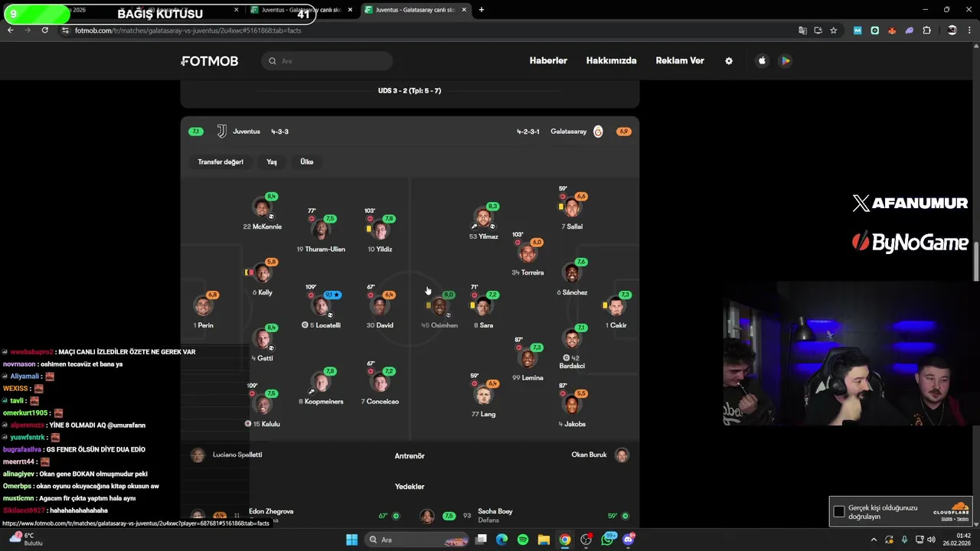Image resolution: width=980 pixels, height=551 pixels.
Task: Toggle the Yaş lineup filter
Action: [x=272, y=162]
